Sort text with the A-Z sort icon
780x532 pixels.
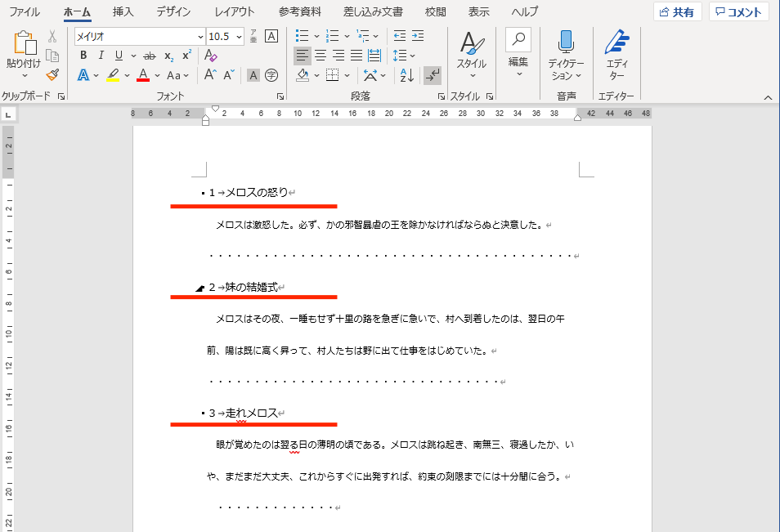(407, 75)
